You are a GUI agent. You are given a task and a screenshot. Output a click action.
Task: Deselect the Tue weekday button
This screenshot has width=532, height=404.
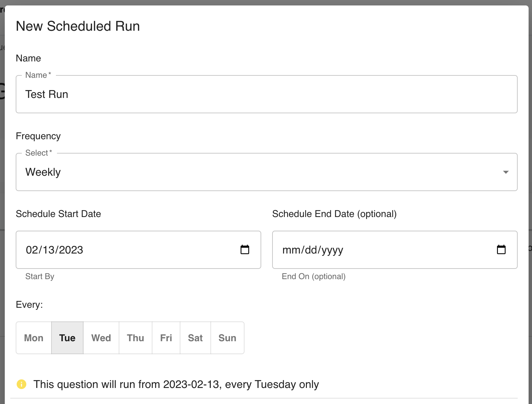(x=67, y=338)
